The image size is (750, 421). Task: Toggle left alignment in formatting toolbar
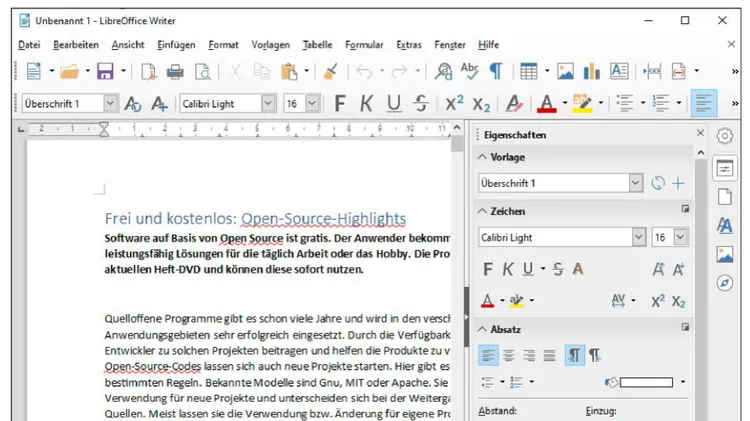coord(704,103)
